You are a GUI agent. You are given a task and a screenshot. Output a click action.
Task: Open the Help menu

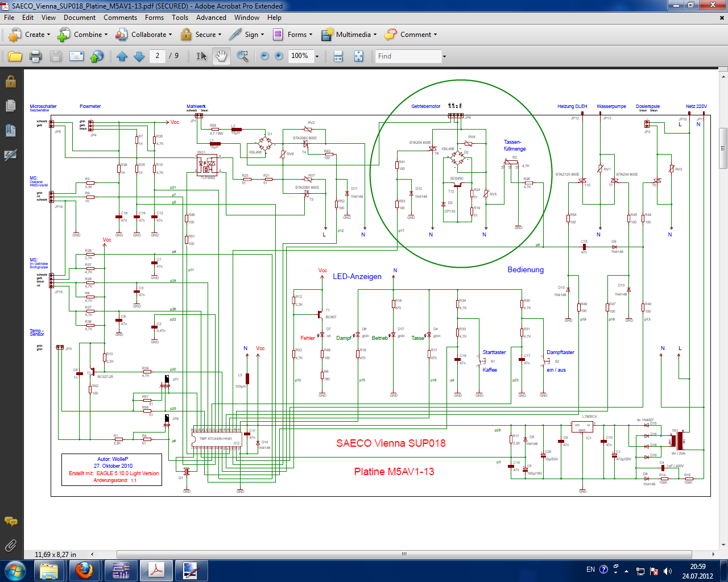pyautogui.click(x=274, y=18)
